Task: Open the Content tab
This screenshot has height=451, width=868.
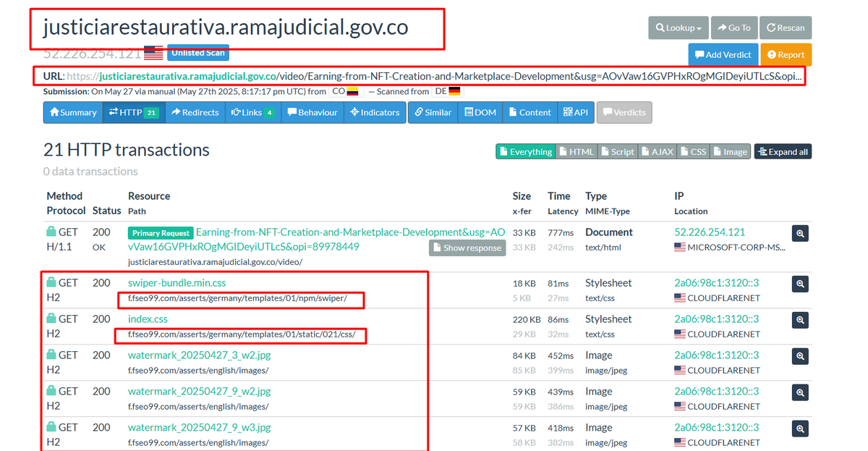Action: coord(529,112)
